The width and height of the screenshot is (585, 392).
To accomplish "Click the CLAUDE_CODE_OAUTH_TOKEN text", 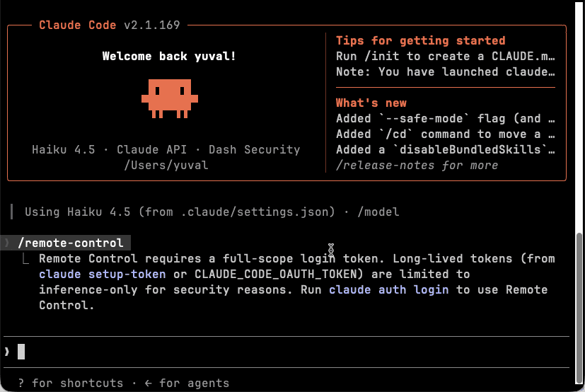I will pyautogui.click(x=275, y=274).
